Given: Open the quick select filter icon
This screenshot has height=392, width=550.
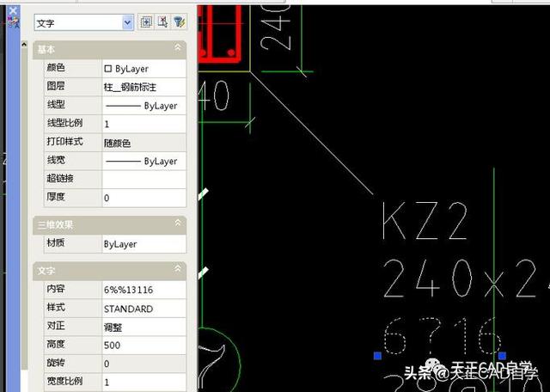Looking at the screenshot, I should point(180,22).
